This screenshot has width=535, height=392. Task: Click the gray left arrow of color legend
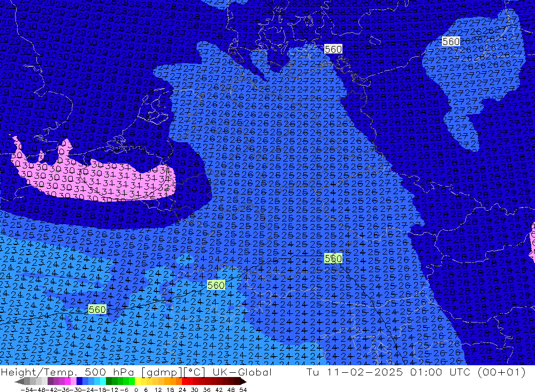click(x=19, y=382)
